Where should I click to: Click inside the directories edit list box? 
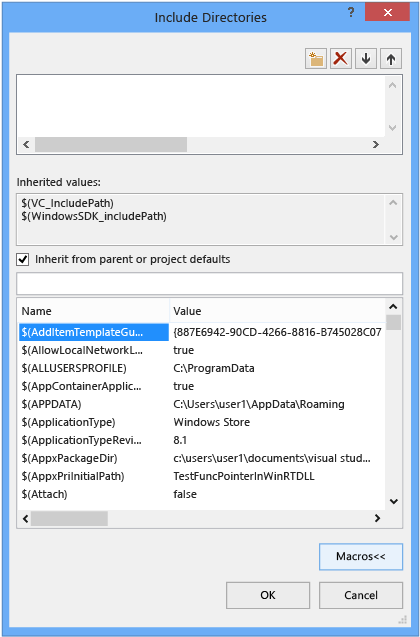pyautogui.click(x=201, y=106)
